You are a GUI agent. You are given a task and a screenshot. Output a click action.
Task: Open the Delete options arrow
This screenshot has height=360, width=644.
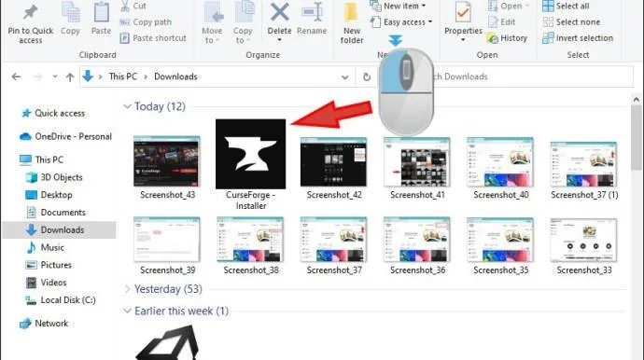279,40
